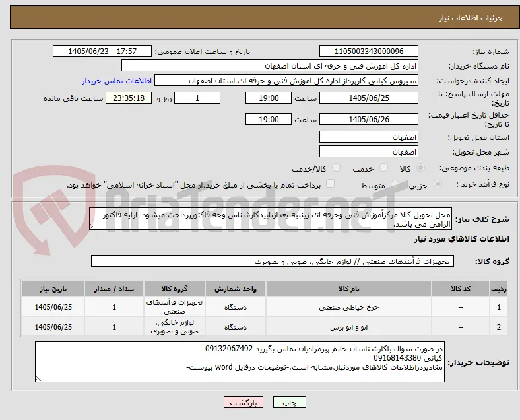Image resolution: width=520 pixels, height=420 pixels.
Task: Click the delivery province field اصفهان
Action: [369, 137]
